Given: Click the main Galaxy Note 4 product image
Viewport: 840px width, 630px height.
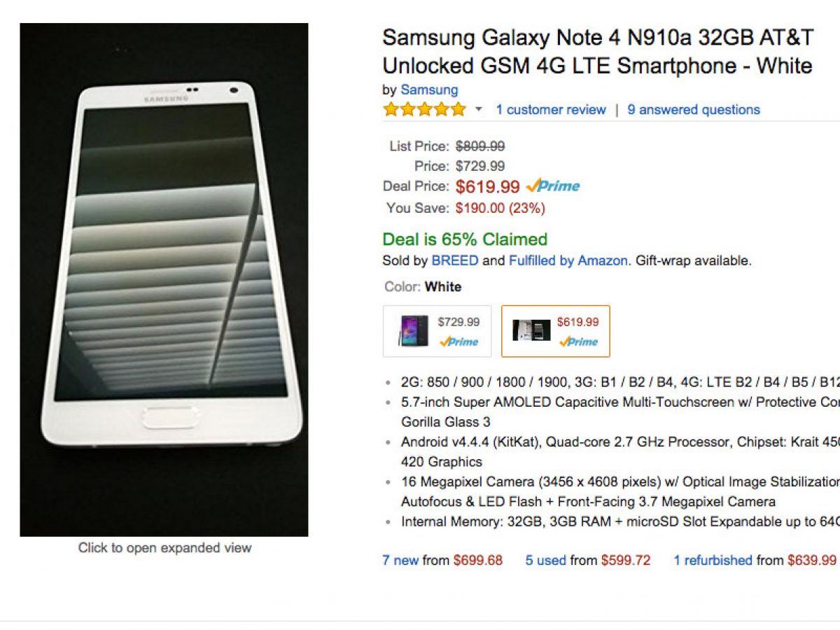Looking at the screenshot, I should pos(164,280).
